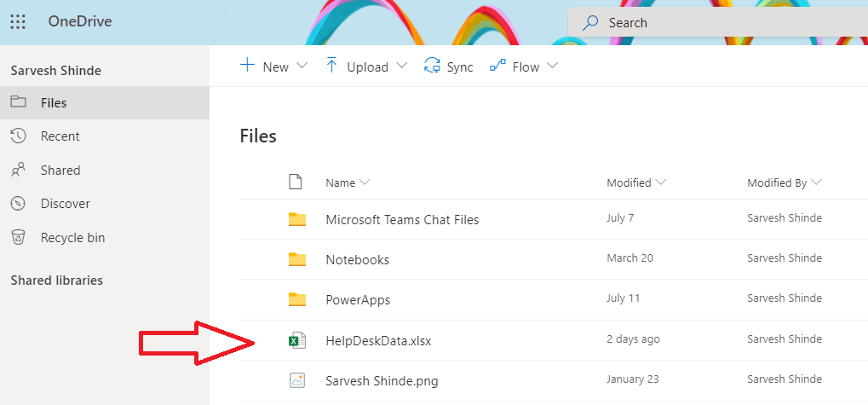This screenshot has width=868, height=405.
Task: Expand the New dropdown menu
Action: click(x=273, y=67)
